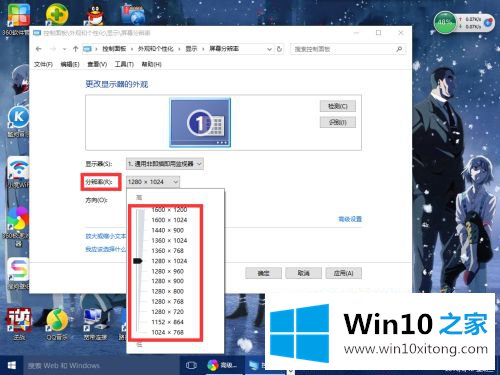500x375 pixels.
Task: Set slider to 1024 × 768
Action: pos(168,332)
